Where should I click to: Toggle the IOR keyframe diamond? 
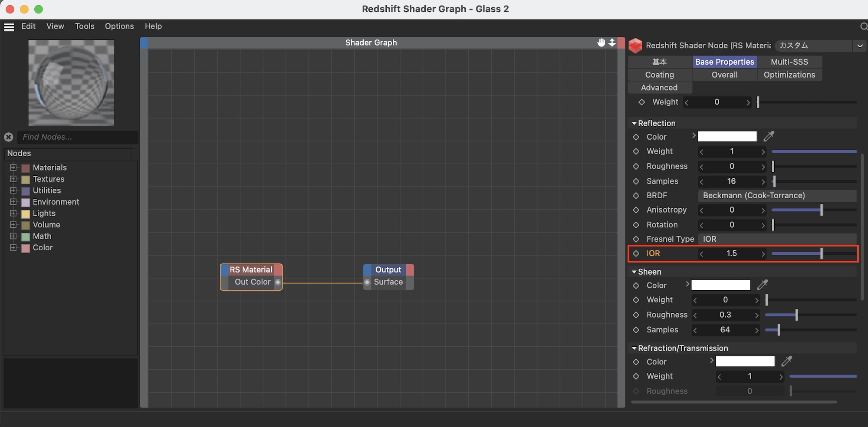pos(636,253)
